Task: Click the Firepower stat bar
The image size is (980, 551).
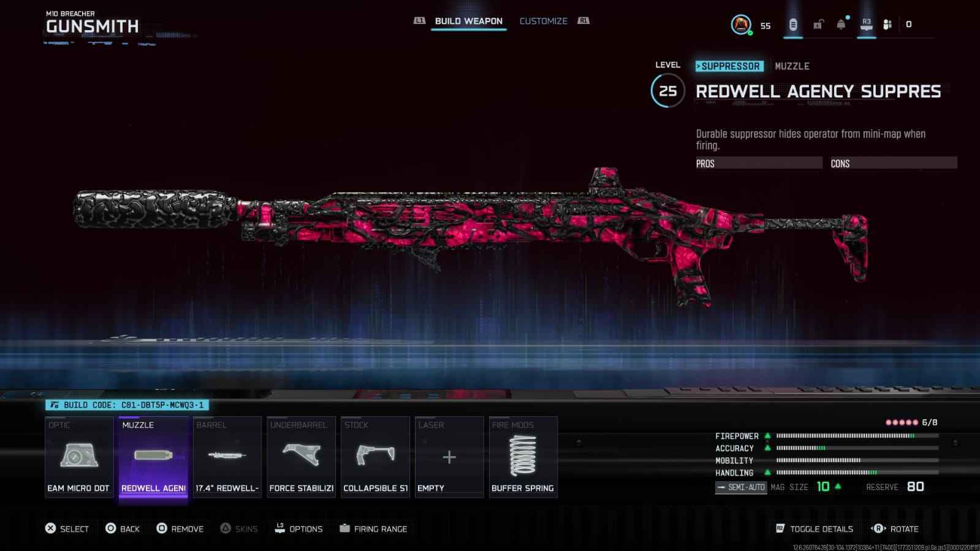Action: (857, 436)
